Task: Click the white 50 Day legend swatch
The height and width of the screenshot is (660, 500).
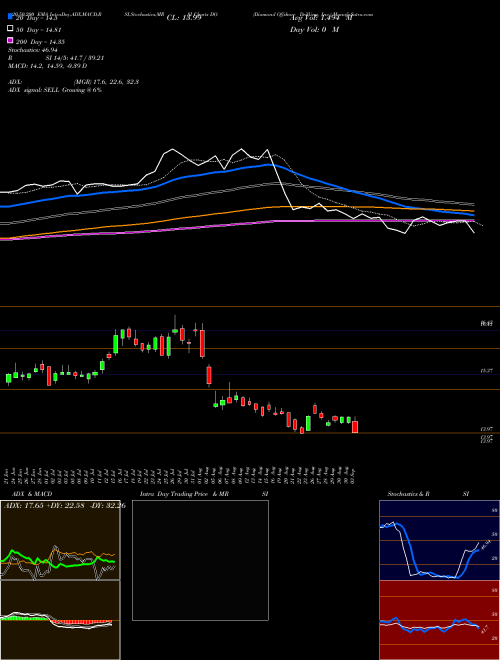Action: pos(10,29)
